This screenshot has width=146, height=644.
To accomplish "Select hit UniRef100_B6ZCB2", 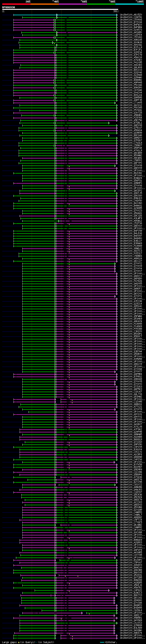I will [131, 173].
